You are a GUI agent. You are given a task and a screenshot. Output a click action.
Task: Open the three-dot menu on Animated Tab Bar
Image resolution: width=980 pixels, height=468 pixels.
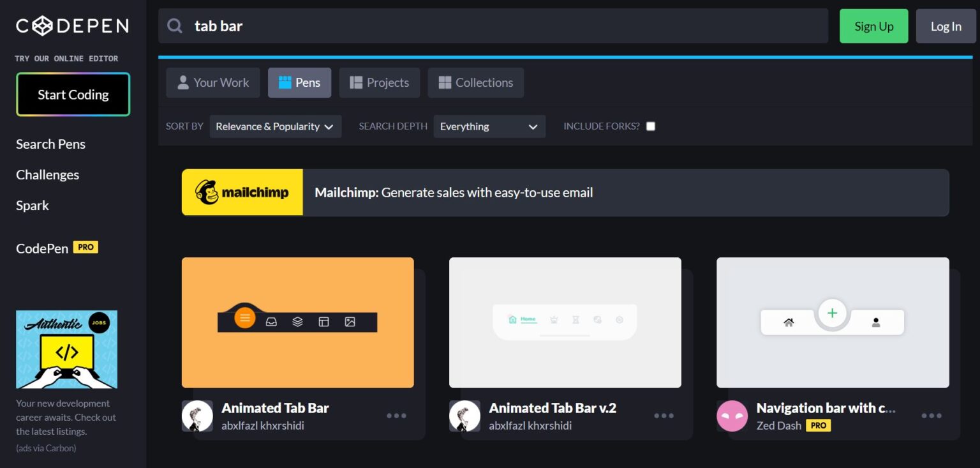(x=396, y=416)
